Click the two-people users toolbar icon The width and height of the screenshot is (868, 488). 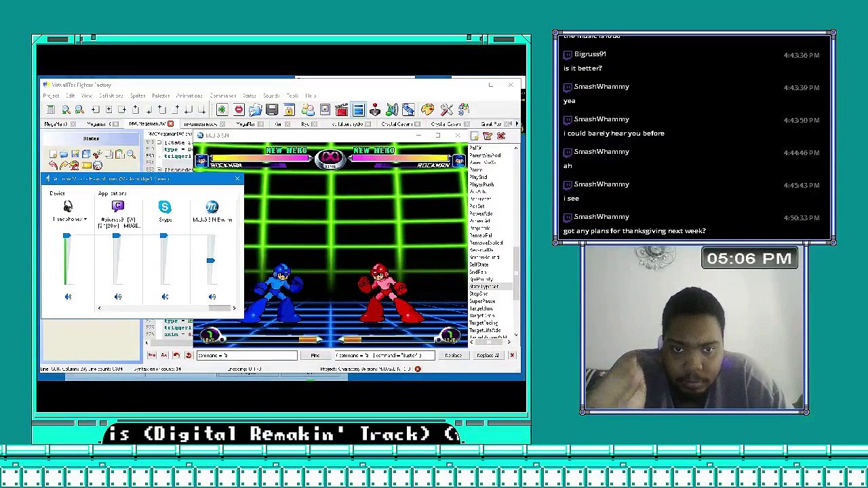click(x=308, y=110)
